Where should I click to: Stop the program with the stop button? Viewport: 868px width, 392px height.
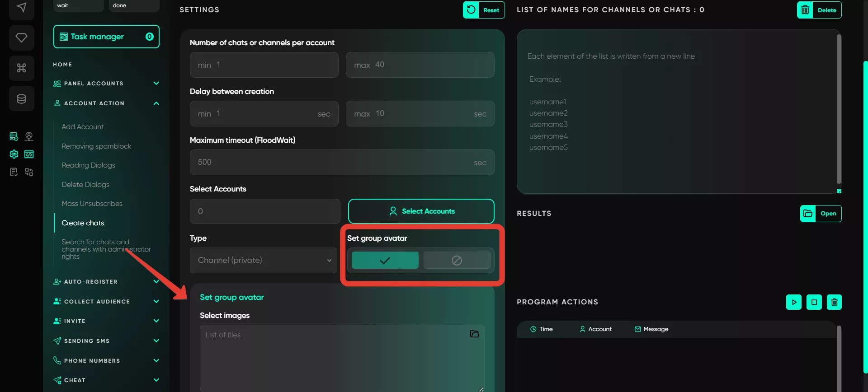pos(814,302)
